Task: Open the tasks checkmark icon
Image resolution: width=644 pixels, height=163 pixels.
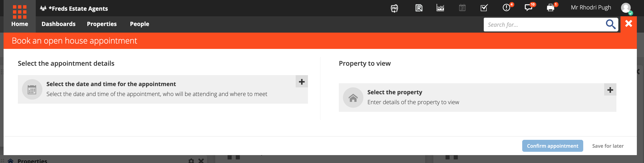Action: click(x=484, y=8)
